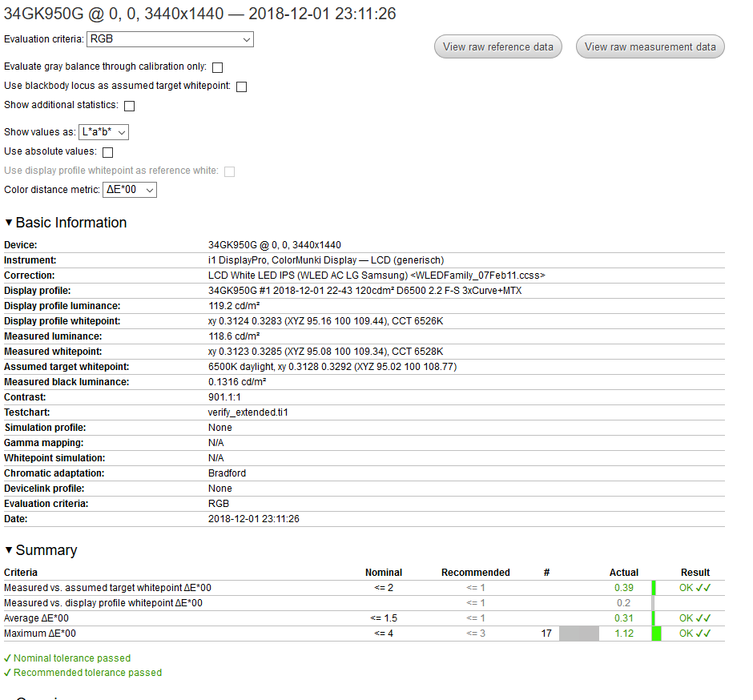Viewport: 753px width, 700px height.
Task: Click the OK checkmarks for assumed target whitepoint
Action: 695,588
